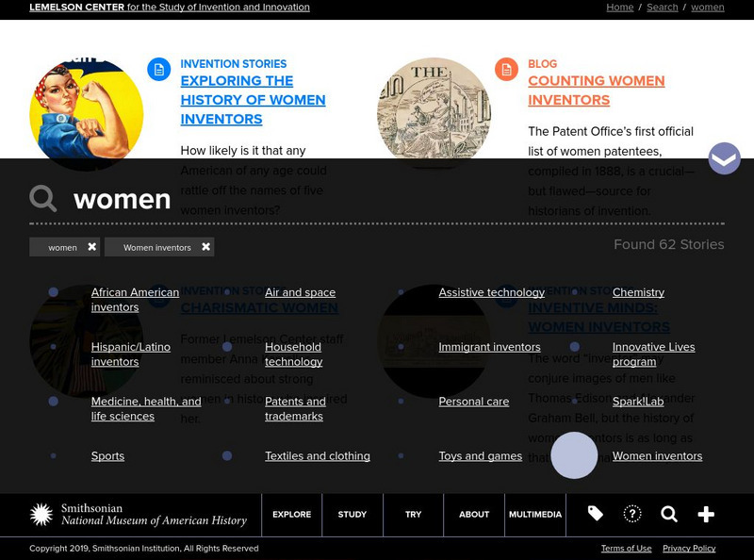Click the footer search magnifier icon
Viewport: 754px width, 560px height.
(x=669, y=514)
